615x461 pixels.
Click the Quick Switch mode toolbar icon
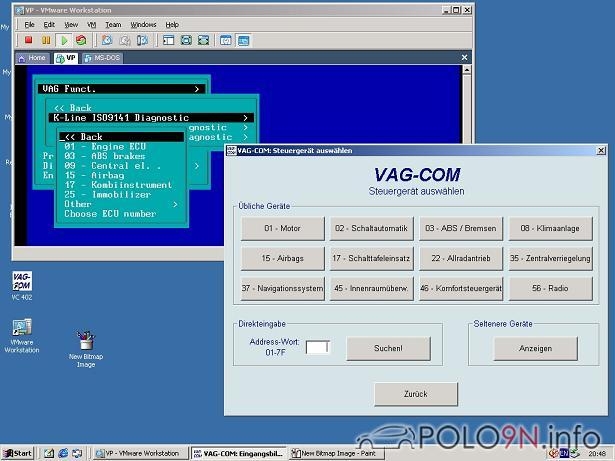[x=203, y=40]
